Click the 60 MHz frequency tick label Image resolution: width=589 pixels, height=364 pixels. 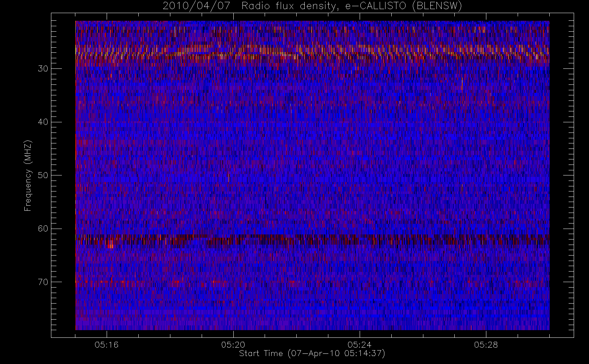43,229
